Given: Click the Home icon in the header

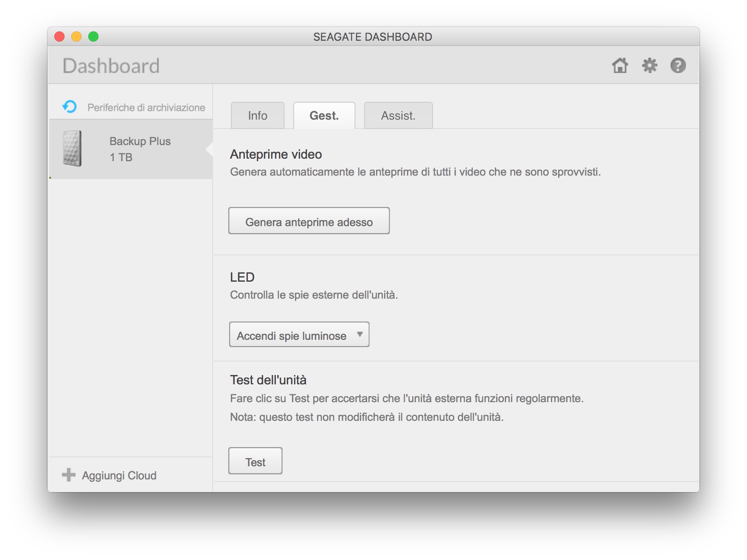Looking at the screenshot, I should (620, 66).
